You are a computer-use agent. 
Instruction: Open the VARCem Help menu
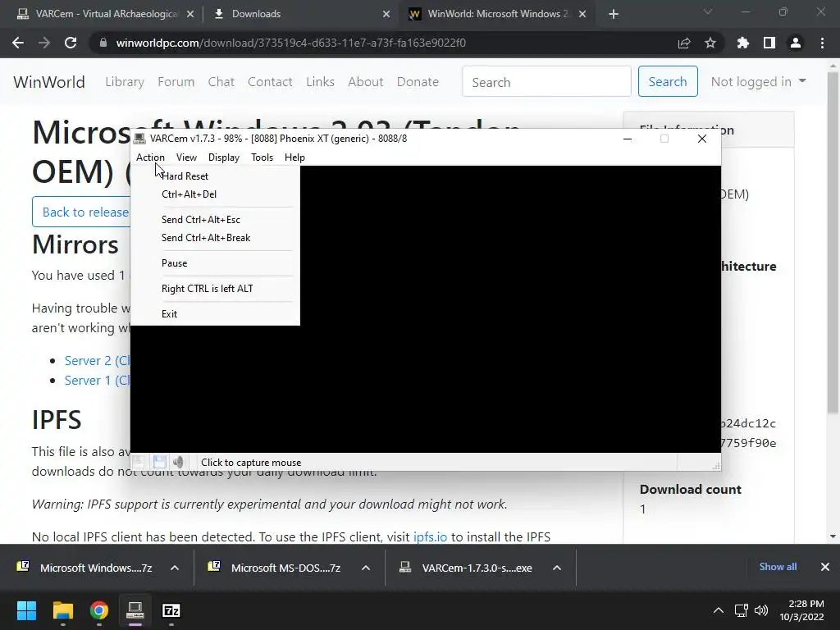294,157
